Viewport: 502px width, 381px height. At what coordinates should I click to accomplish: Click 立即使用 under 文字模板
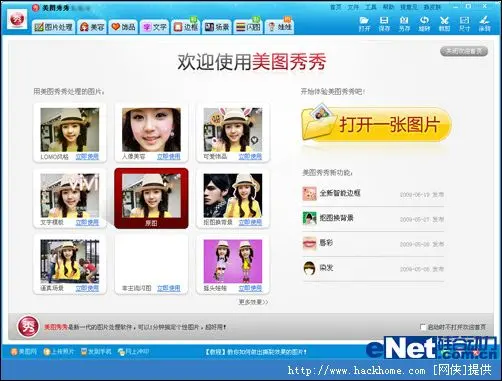coord(87,222)
